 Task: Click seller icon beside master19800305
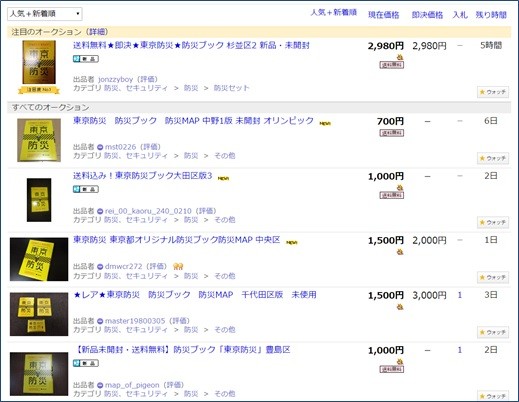(x=100, y=321)
